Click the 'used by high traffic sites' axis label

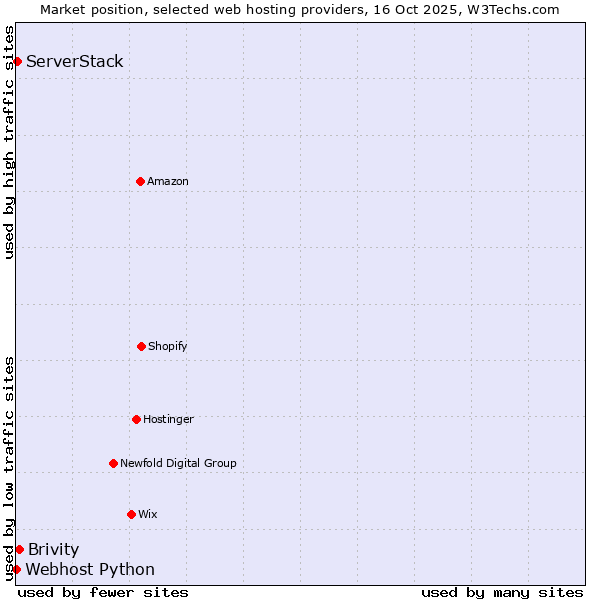(x=9, y=142)
